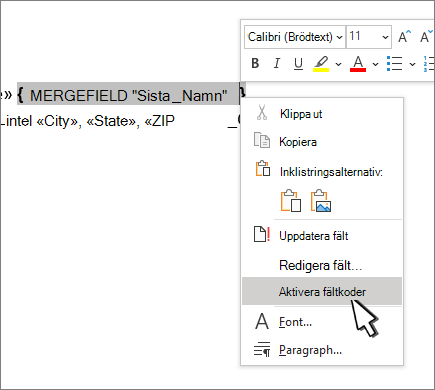Screen dimensions: 435x390
Task: Click the «ZIP merge field text
Action: (159, 121)
